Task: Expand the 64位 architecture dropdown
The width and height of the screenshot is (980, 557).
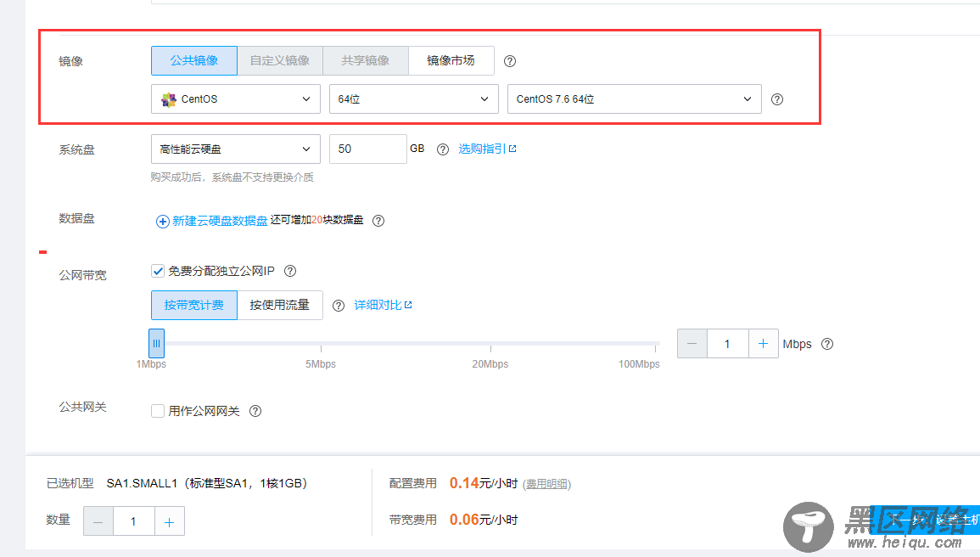Action: point(414,98)
